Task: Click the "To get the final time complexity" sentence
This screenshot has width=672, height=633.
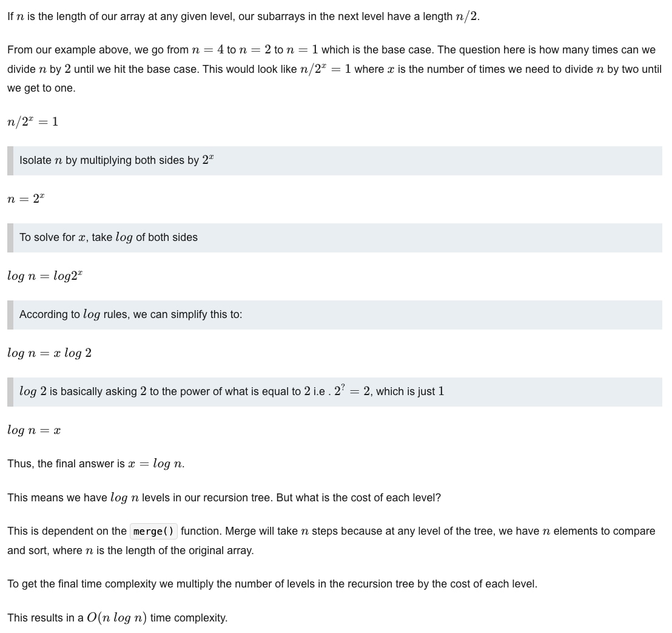Action: (x=272, y=584)
